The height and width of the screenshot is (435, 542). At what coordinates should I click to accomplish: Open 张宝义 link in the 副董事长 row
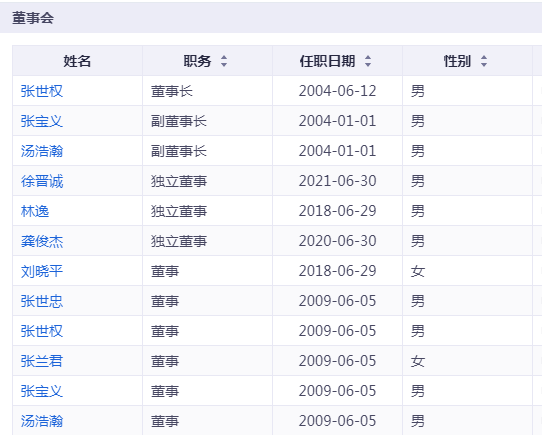click(42, 121)
